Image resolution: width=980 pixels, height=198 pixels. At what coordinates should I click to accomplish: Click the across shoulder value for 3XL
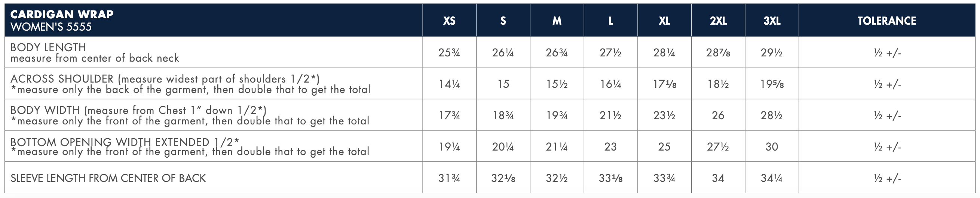click(x=772, y=84)
